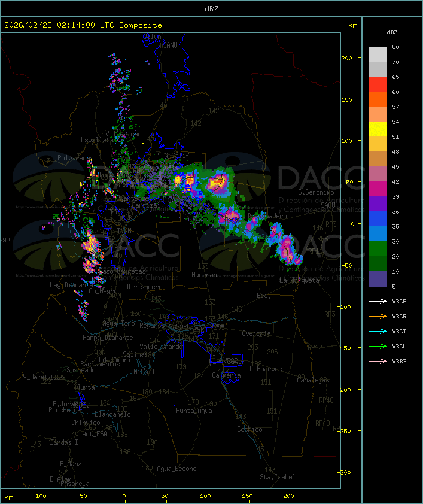Select the light blue 30–35 dBZ swatch
This screenshot has width=423, height=504.
tap(378, 233)
